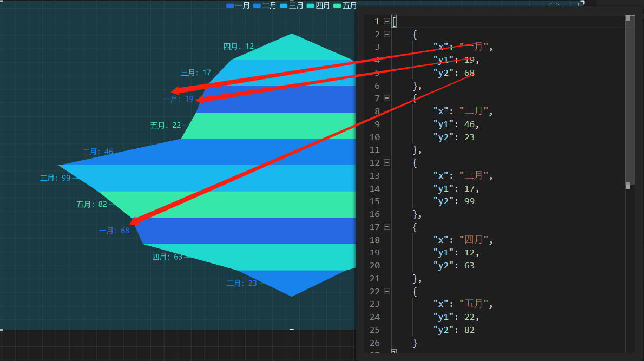The height and width of the screenshot is (361, 644).
Task: Place cursor on "y1": 12 line
Action: tap(456, 253)
